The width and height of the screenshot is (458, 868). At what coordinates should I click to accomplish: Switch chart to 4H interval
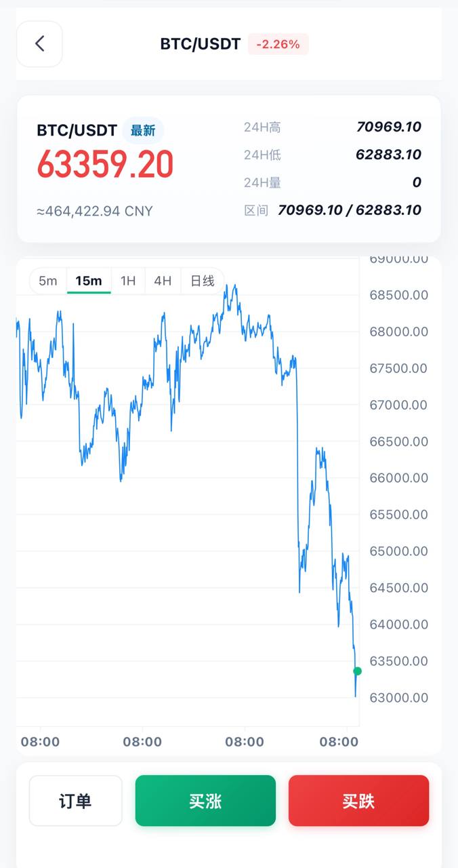(163, 281)
